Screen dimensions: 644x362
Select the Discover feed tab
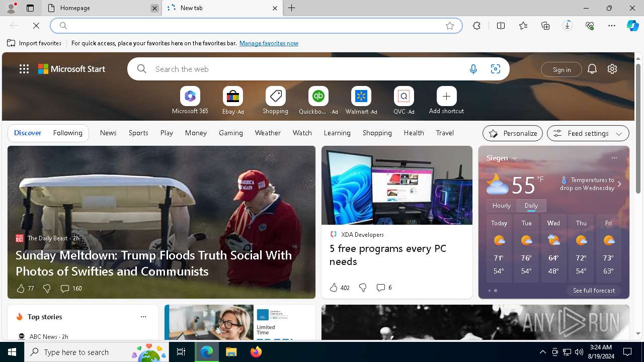click(28, 133)
